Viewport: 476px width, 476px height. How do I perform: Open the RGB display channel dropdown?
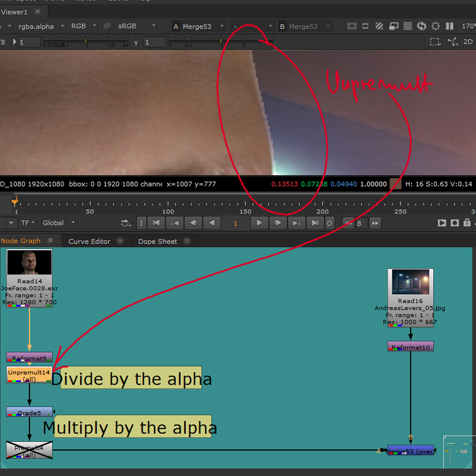point(83,26)
